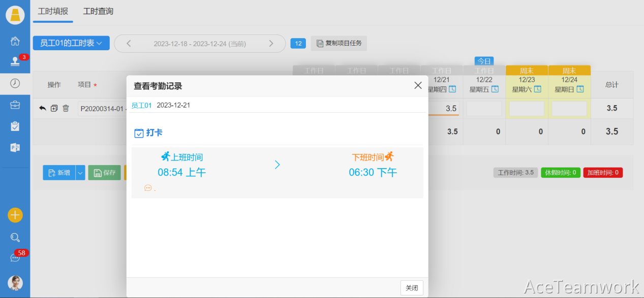Click the trash icon to delete row
The width and height of the screenshot is (644, 298).
tap(66, 108)
